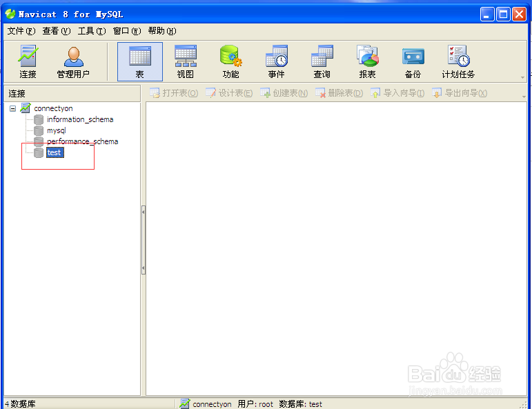Launch 导入向导(I) import wizard
This screenshot has height=409, width=532.
397,93
